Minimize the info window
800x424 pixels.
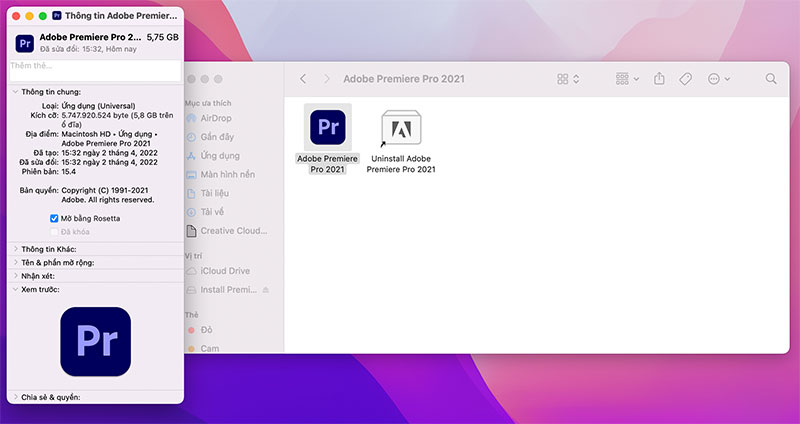[x=30, y=16]
